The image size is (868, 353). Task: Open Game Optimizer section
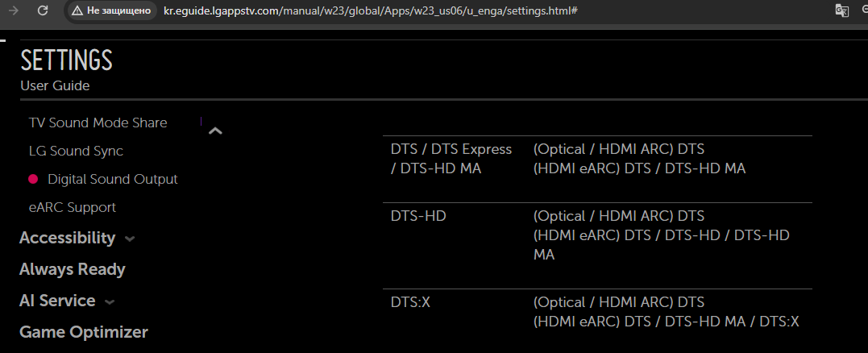[x=83, y=332]
